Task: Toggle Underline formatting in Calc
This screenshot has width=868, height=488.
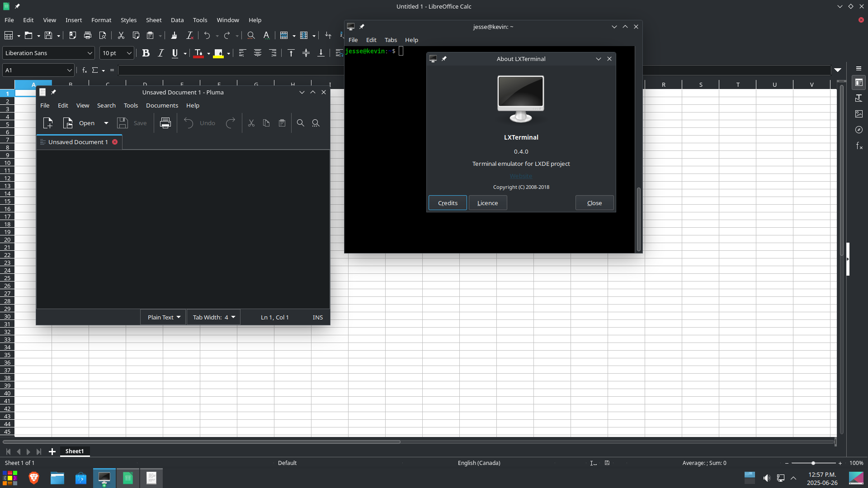Action: coord(175,53)
